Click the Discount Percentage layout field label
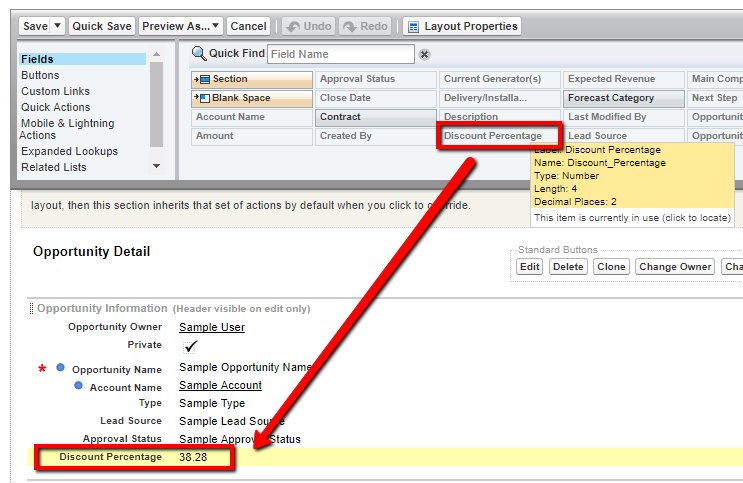The width and height of the screenshot is (743, 483). 110,457
